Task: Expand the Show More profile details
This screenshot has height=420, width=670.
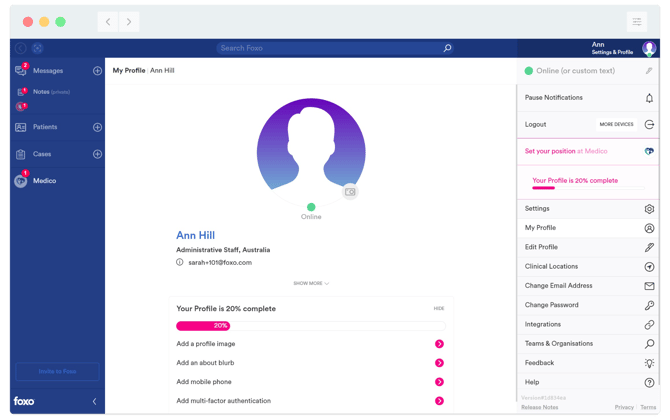Action: click(x=310, y=283)
